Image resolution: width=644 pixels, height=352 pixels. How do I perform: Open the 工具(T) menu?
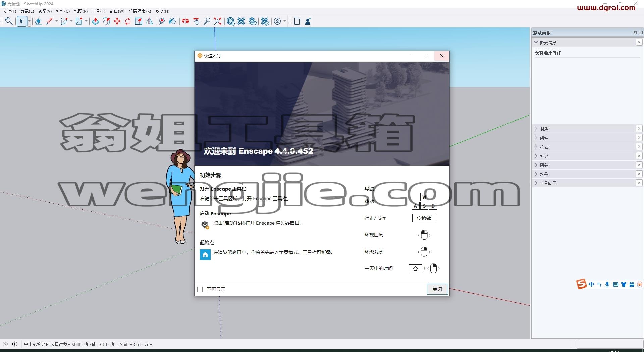(x=99, y=11)
